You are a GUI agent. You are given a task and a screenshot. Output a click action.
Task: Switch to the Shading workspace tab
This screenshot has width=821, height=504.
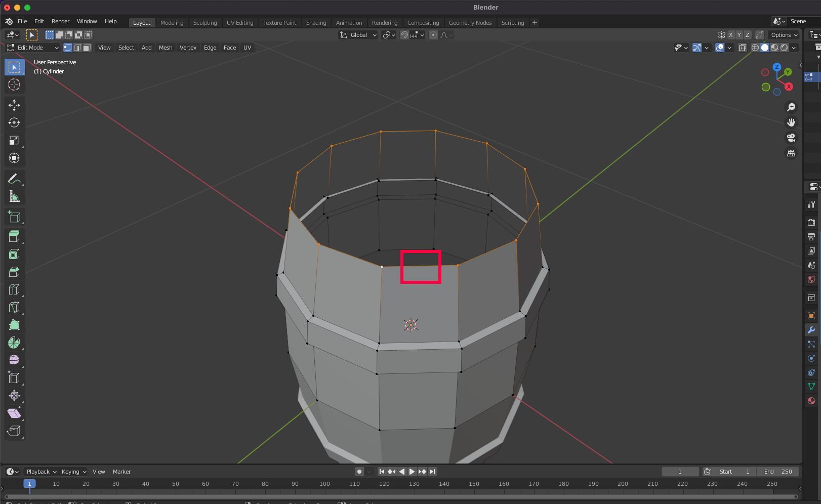click(x=316, y=23)
